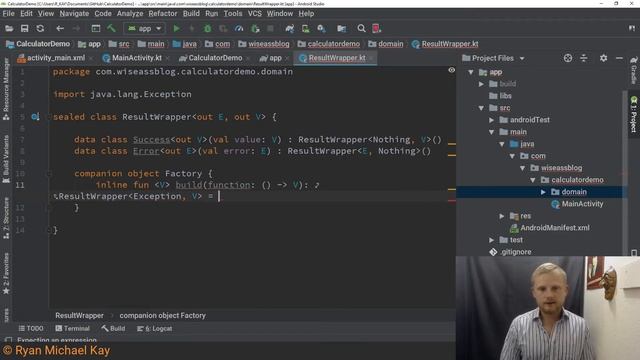Expand the build folder in the tree
Screen dimensions: 640x360
(x=481, y=84)
